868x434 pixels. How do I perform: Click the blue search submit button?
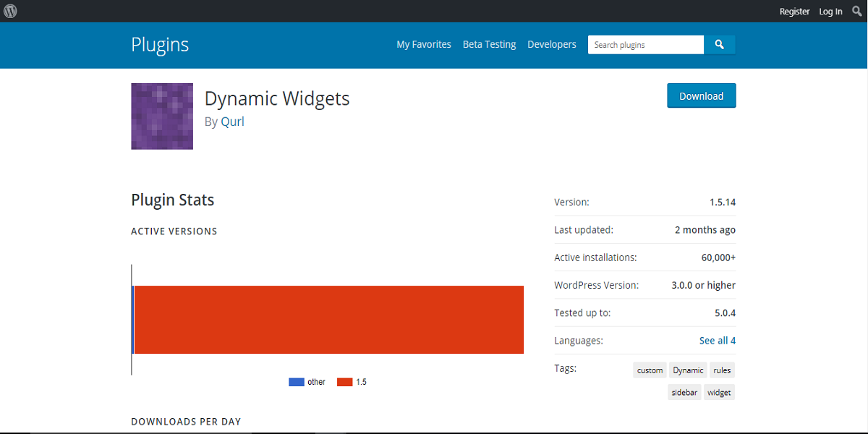pos(720,45)
